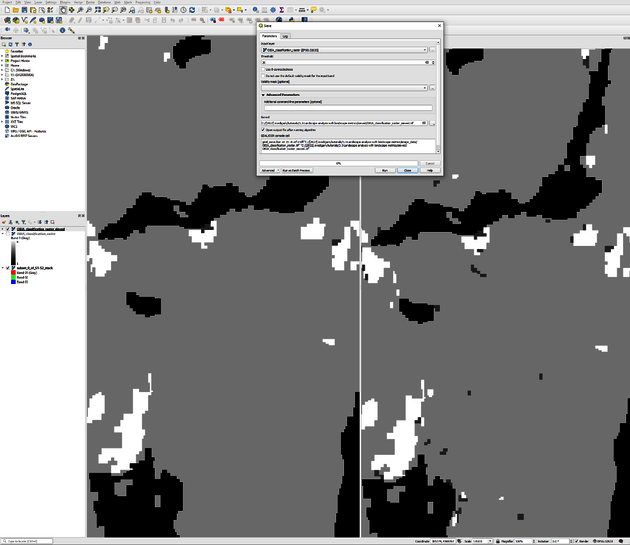Image resolution: width=630 pixels, height=545 pixels.
Task: Click Additional command-line parameters input field
Action: 348,108
